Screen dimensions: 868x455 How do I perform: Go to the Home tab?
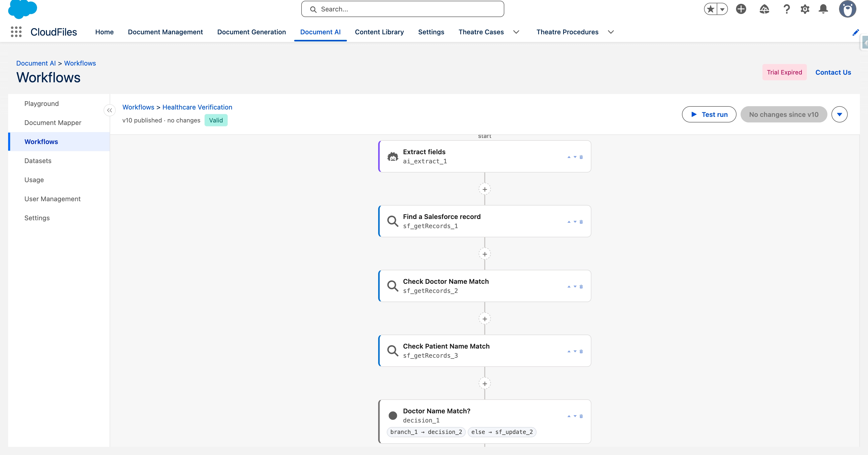[x=105, y=32]
